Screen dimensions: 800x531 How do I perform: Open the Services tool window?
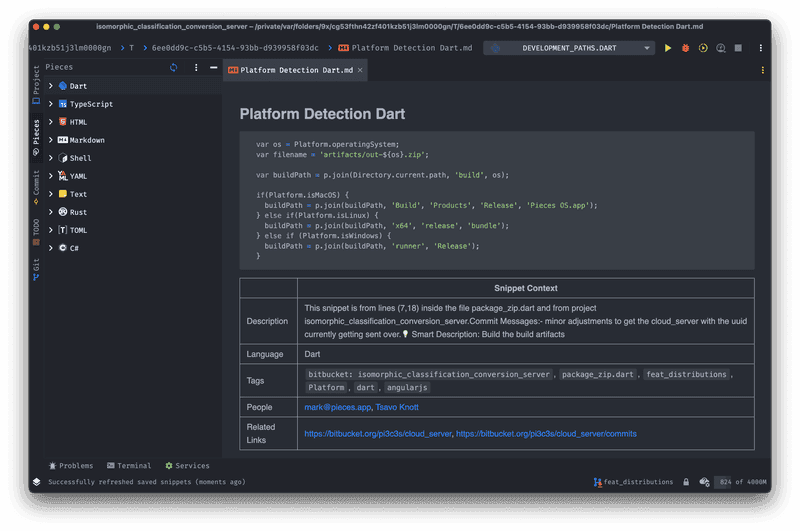(x=187, y=466)
